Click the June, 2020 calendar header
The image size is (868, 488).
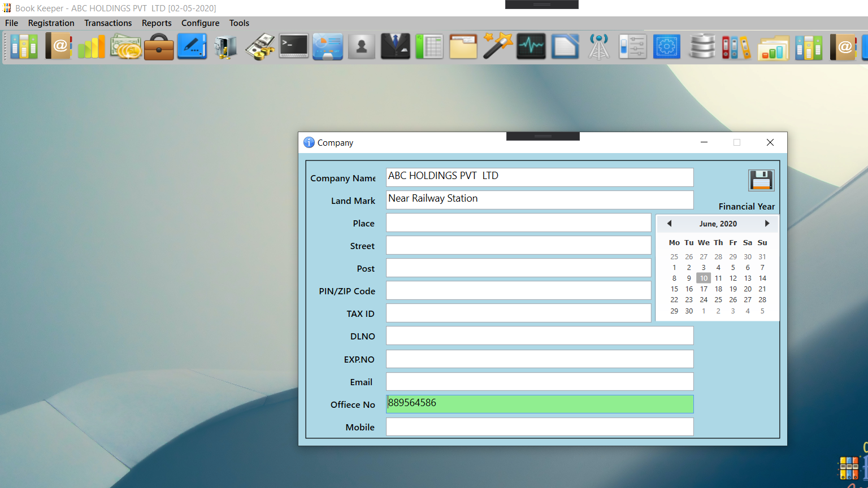pyautogui.click(x=718, y=224)
